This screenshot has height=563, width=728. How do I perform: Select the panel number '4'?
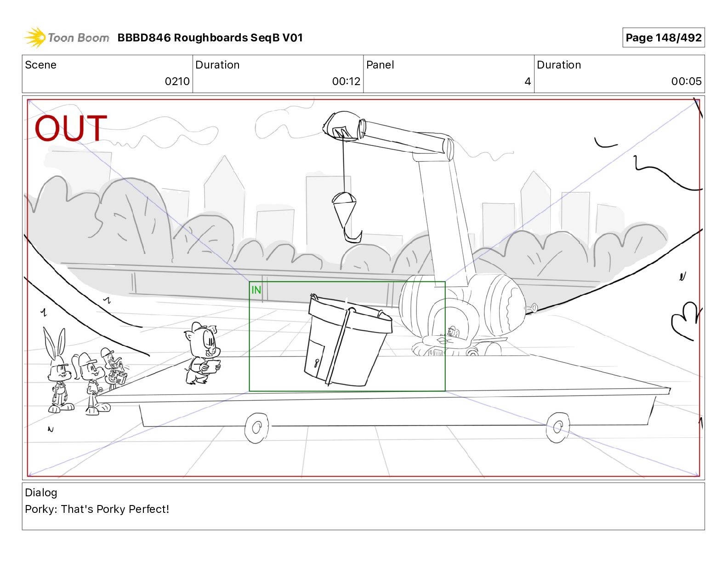[x=528, y=81]
